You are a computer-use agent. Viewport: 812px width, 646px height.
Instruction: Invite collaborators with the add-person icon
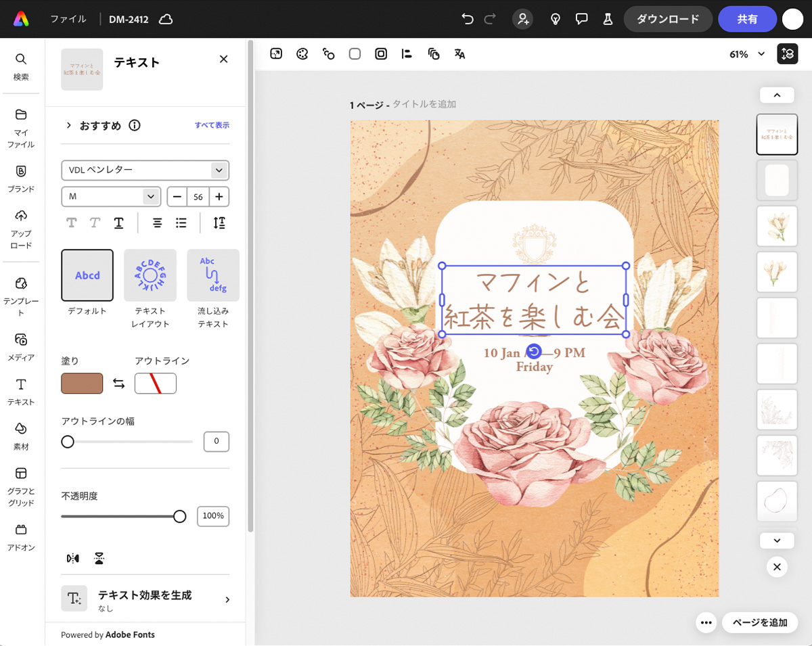coord(523,19)
